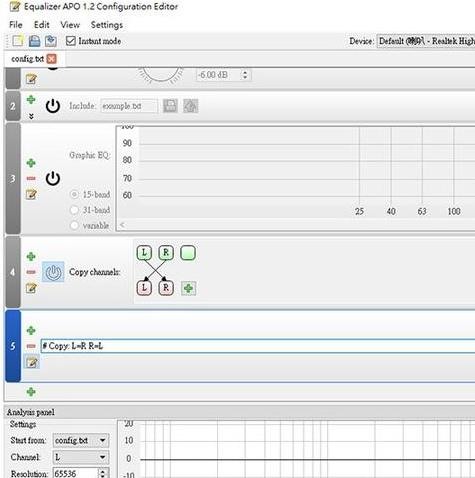
Task: Open the Channel dropdown showing L
Action: [x=81, y=457]
